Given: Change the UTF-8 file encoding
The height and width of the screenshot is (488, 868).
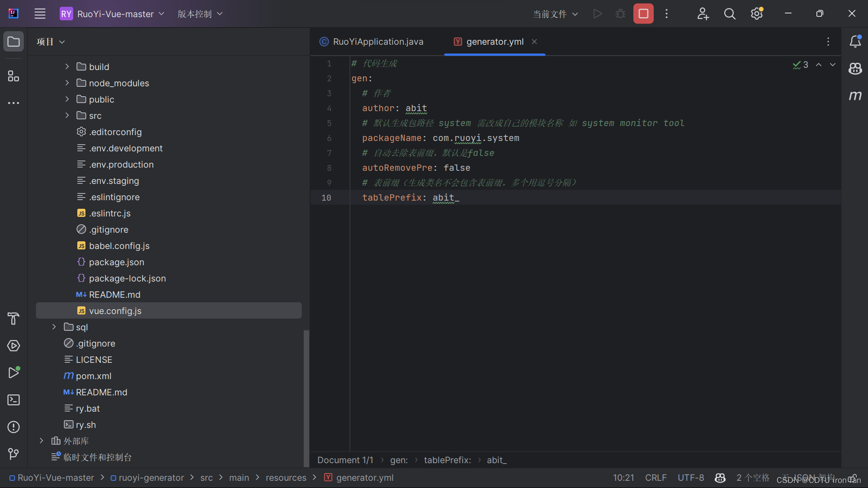Looking at the screenshot, I should pyautogui.click(x=691, y=478).
